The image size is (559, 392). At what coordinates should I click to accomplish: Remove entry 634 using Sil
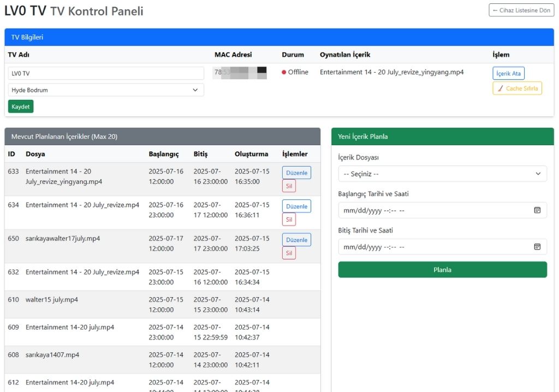[x=289, y=219]
